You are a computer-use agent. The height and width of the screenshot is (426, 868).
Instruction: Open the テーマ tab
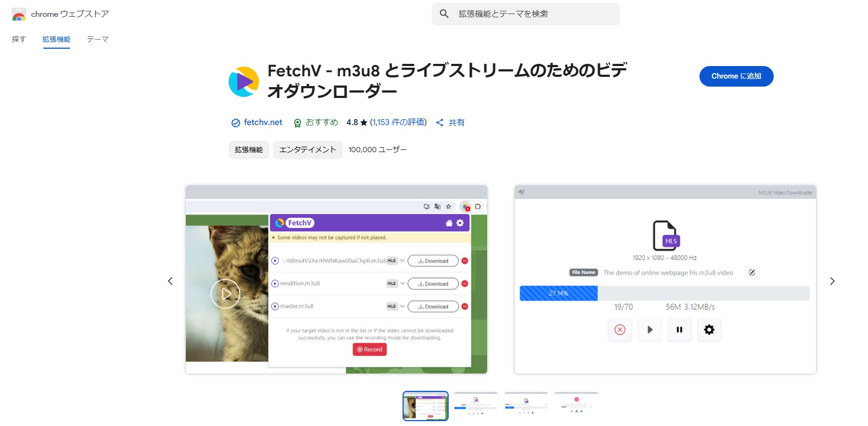click(98, 39)
